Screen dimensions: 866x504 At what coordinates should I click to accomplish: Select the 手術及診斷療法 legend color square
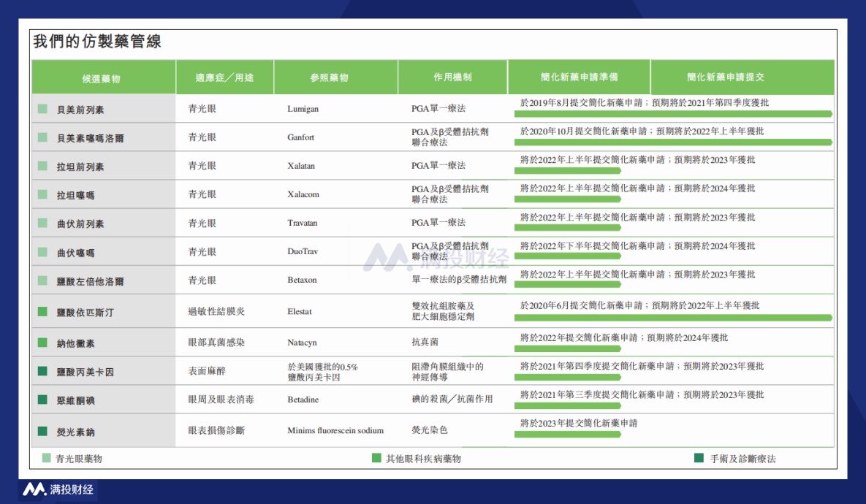pos(699,458)
